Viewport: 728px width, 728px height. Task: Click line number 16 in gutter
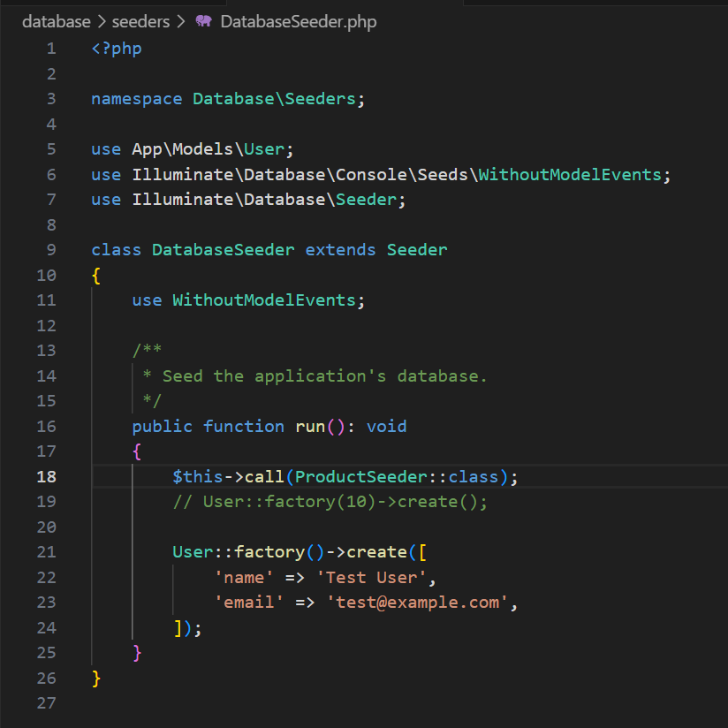click(47, 426)
